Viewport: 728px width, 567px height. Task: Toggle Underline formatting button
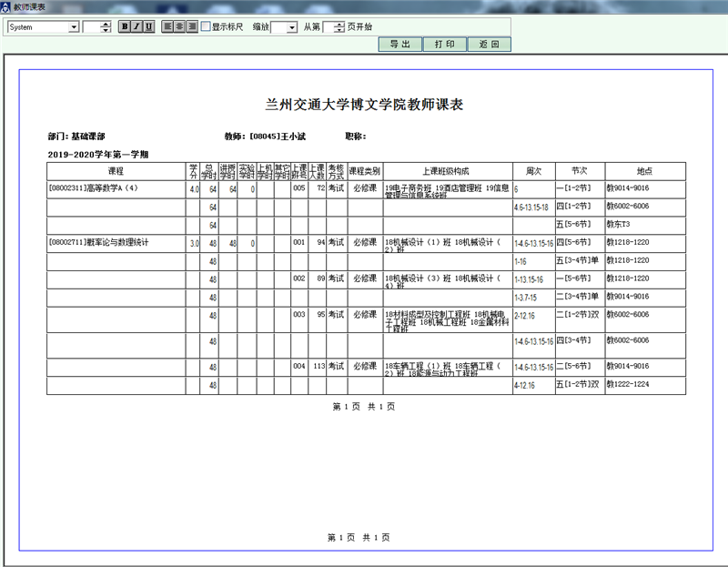click(148, 26)
